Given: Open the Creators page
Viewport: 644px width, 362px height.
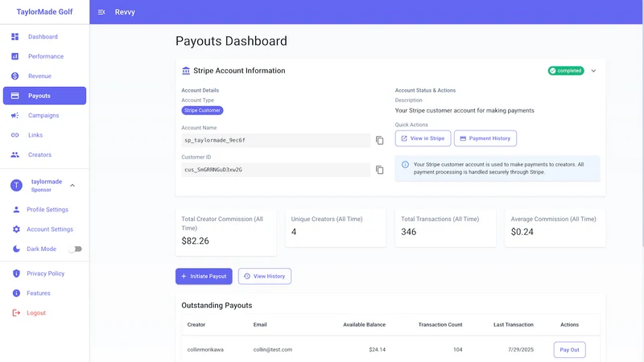Looking at the screenshot, I should coord(45,154).
